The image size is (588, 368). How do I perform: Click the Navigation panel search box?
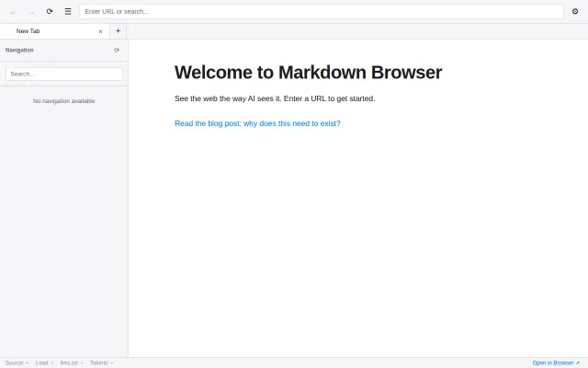[x=64, y=74]
